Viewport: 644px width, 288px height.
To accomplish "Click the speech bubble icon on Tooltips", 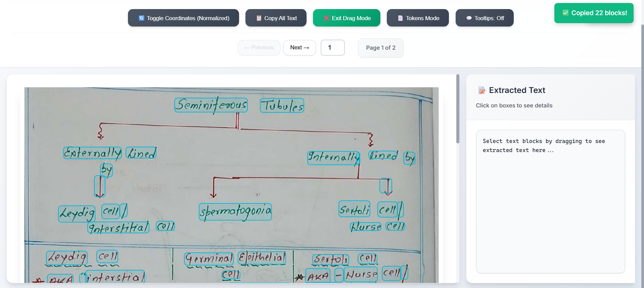I will [469, 18].
